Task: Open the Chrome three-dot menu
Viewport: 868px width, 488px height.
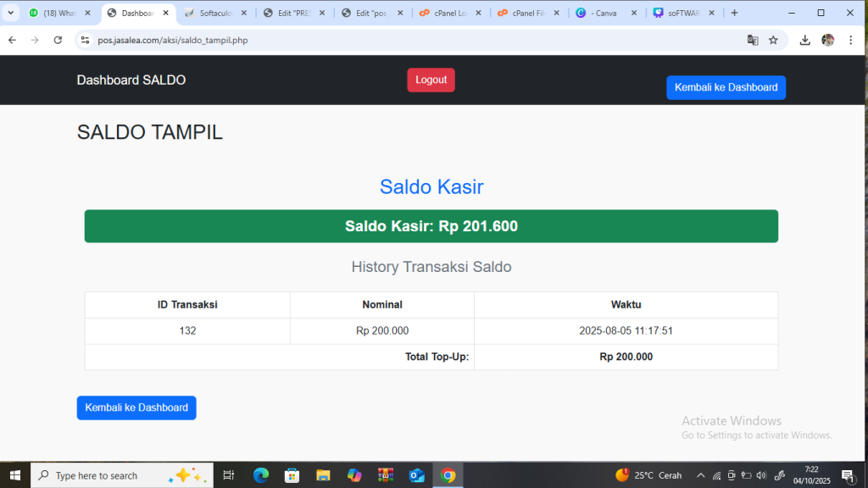Action: pos(850,40)
